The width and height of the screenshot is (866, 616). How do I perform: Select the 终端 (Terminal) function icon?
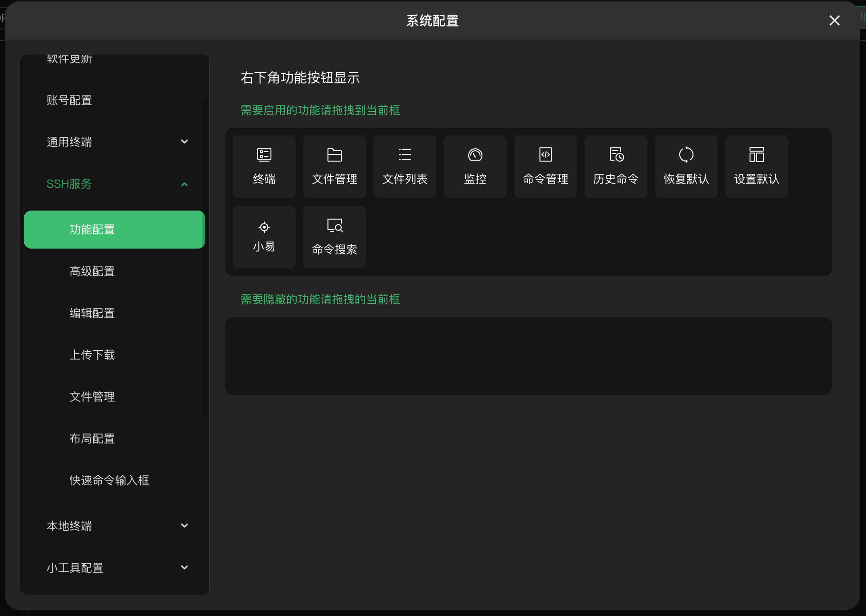[264, 166]
